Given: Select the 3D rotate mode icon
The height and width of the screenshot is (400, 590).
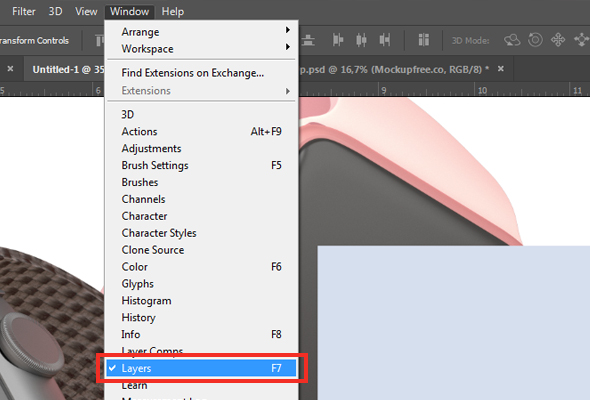Looking at the screenshot, I should click(x=512, y=40).
